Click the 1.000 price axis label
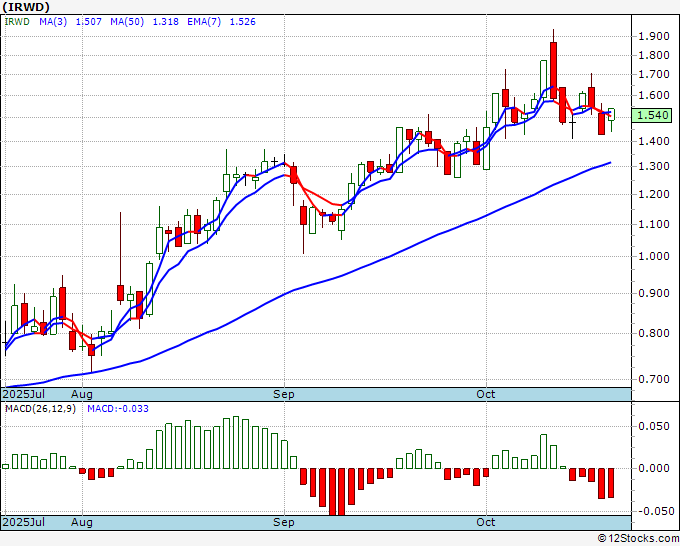This screenshot has width=680, height=546. pyautogui.click(x=654, y=256)
